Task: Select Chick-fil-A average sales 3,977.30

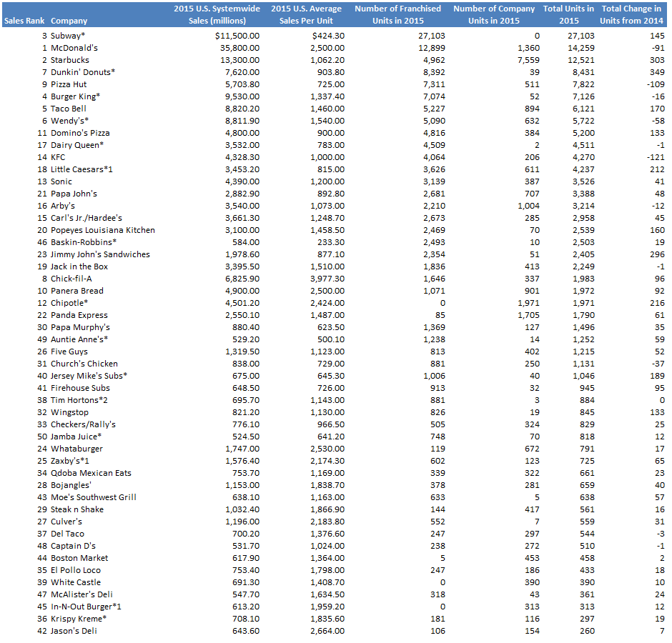Action: coord(327,279)
